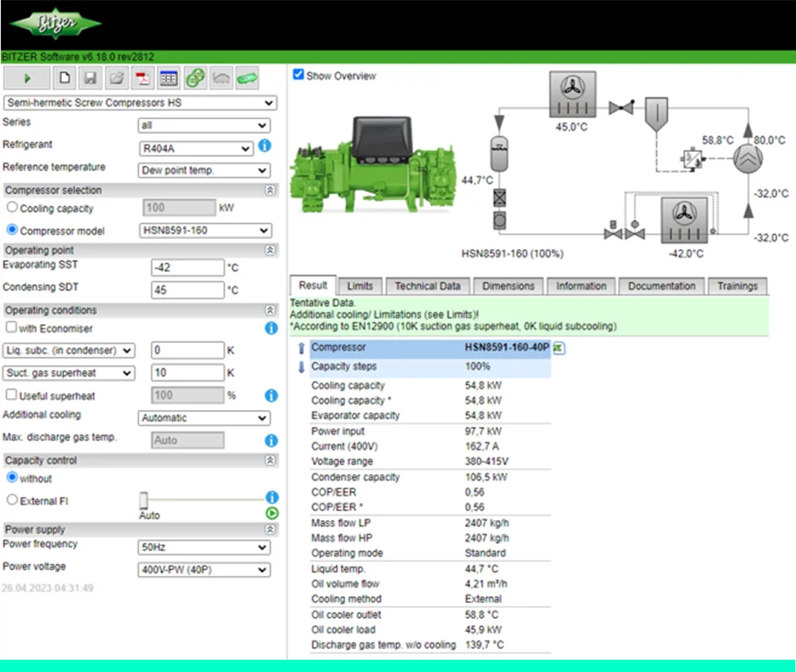
Task: Collapse the Operating point section
Action: 270,250
